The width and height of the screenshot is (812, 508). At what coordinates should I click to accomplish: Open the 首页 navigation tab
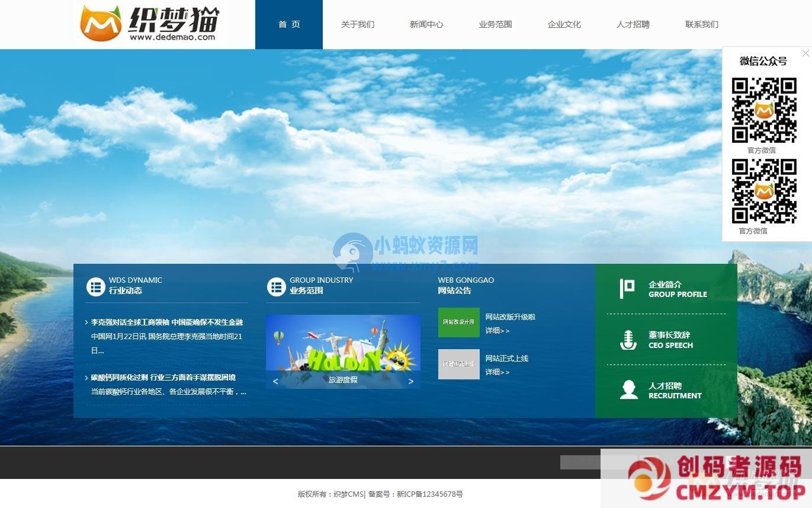click(289, 24)
